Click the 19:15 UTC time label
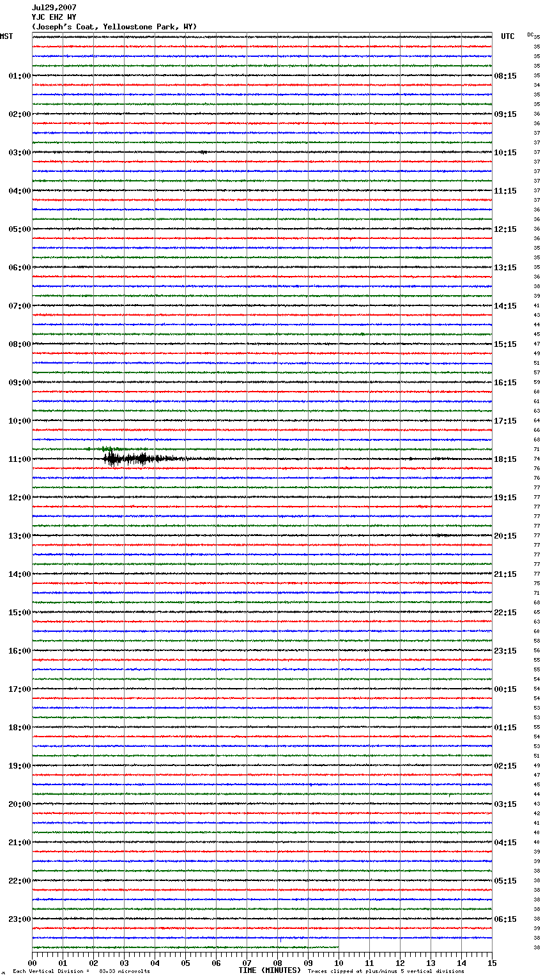The height and width of the screenshot is (980, 543). pos(505,498)
